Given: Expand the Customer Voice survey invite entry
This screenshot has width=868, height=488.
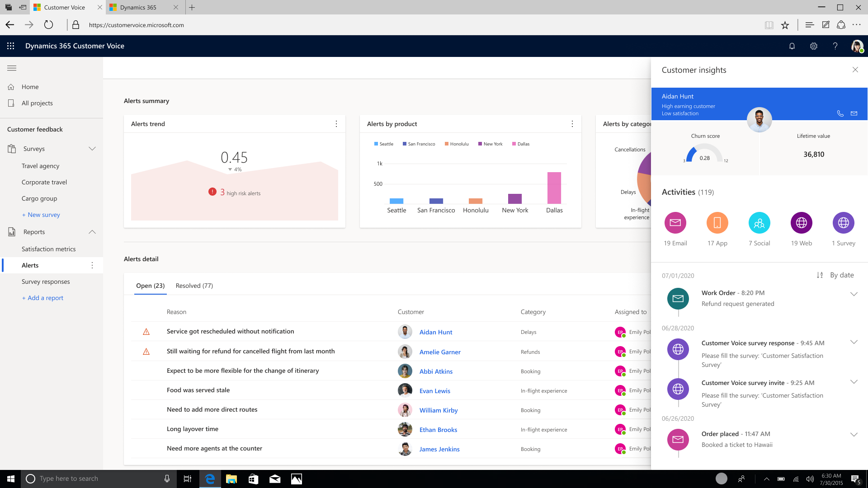Looking at the screenshot, I should 854,382.
